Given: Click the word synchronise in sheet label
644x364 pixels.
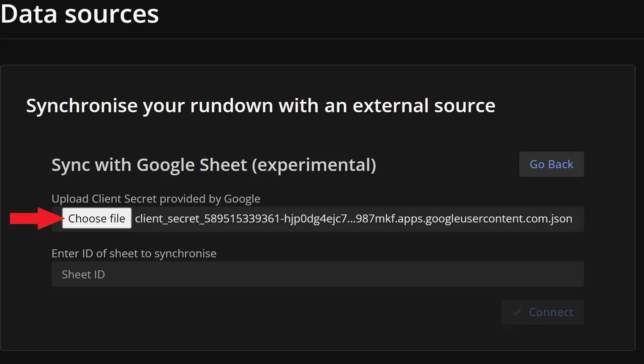Looking at the screenshot, I should coord(185,253).
